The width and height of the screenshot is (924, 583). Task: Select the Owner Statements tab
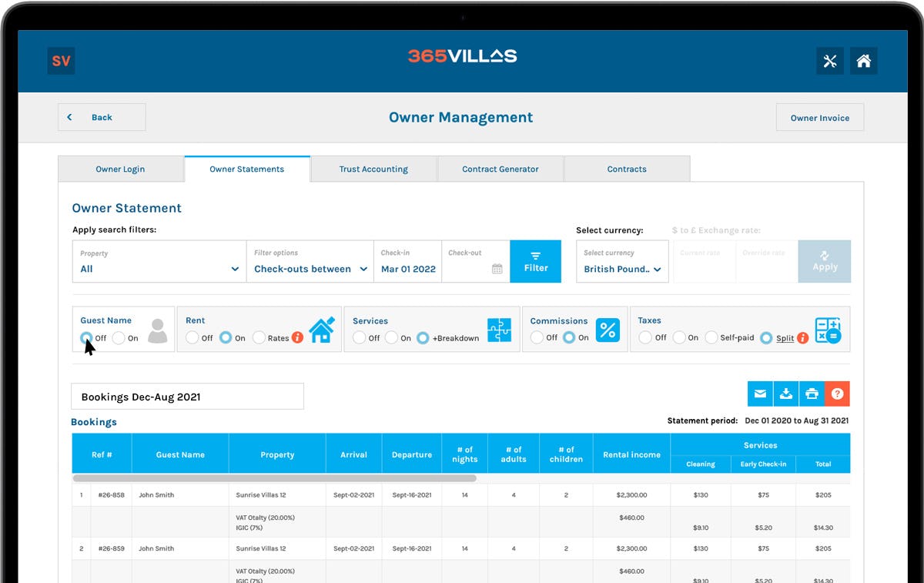247,169
